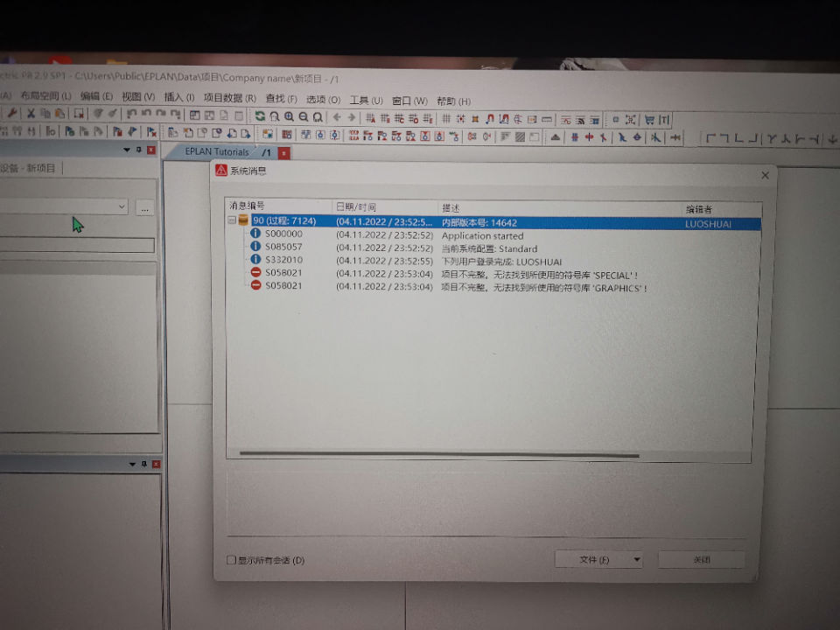The height and width of the screenshot is (630, 840).
Task: Close the 系统消息 dialog with X
Action: click(x=765, y=175)
